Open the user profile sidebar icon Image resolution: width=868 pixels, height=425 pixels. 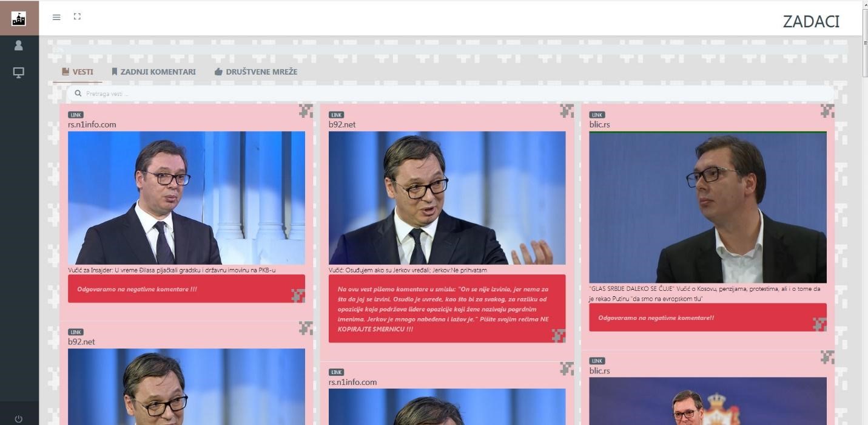19,46
